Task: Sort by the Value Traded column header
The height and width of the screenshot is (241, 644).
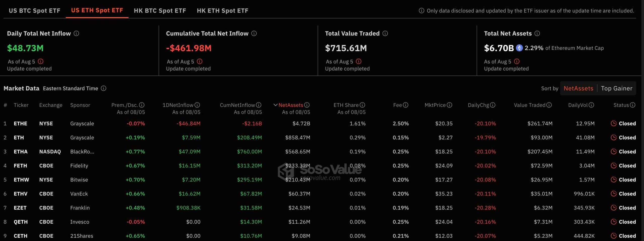Action: pyautogui.click(x=530, y=105)
